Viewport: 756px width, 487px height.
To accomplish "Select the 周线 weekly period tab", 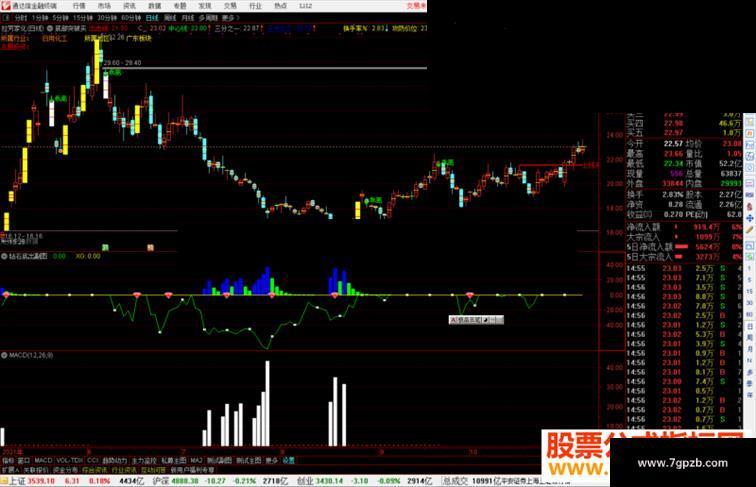I will coord(170,18).
